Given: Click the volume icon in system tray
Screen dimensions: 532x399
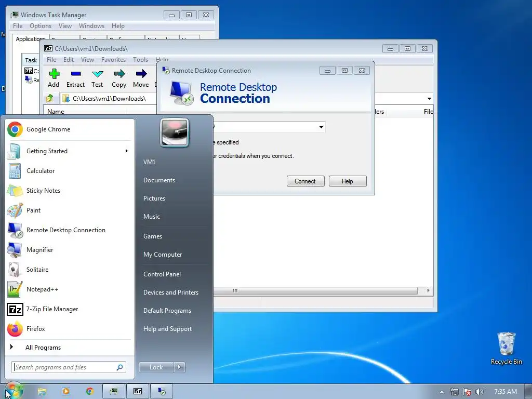Looking at the screenshot, I should 479,392.
